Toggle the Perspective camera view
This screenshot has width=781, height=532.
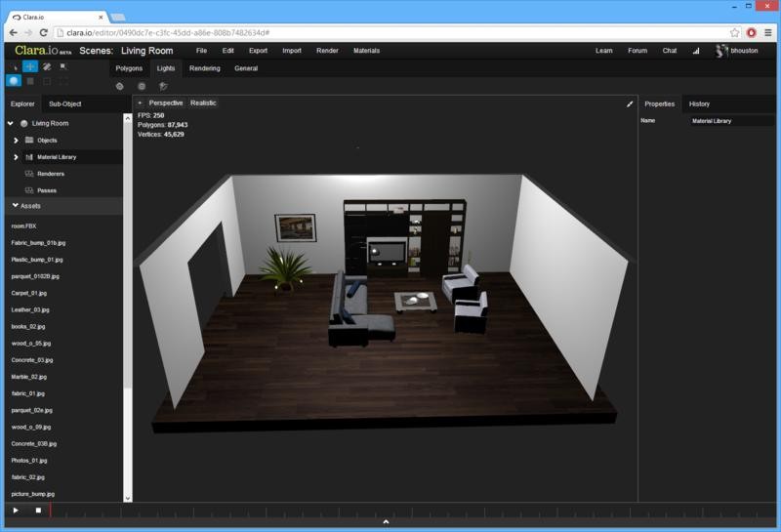pos(165,102)
